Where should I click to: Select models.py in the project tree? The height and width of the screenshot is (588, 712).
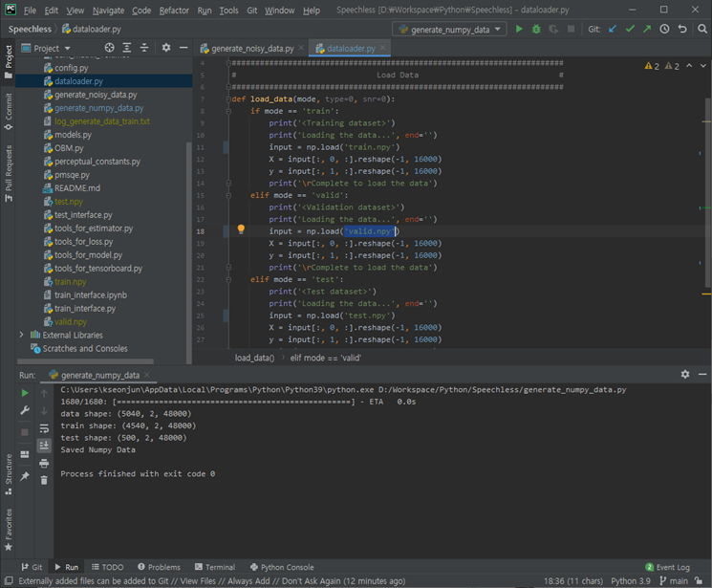point(73,135)
